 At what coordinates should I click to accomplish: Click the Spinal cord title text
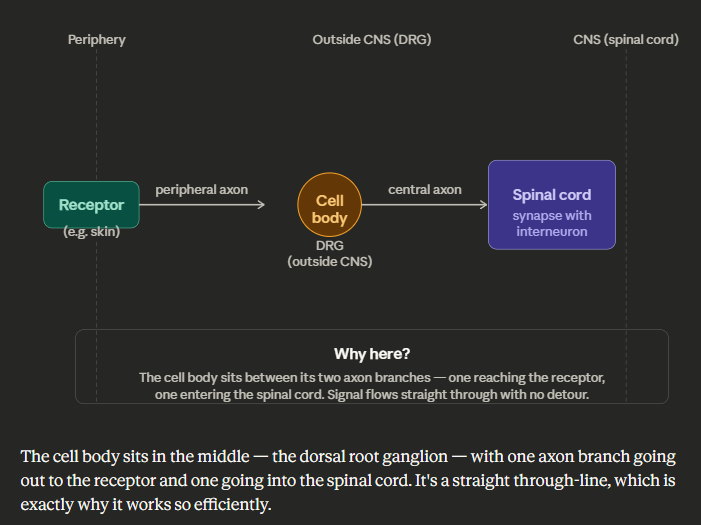pos(551,195)
